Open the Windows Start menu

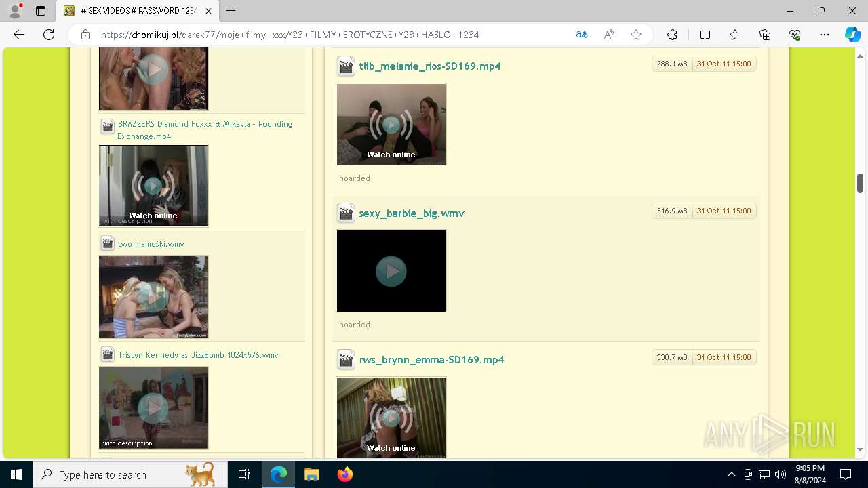(16, 474)
